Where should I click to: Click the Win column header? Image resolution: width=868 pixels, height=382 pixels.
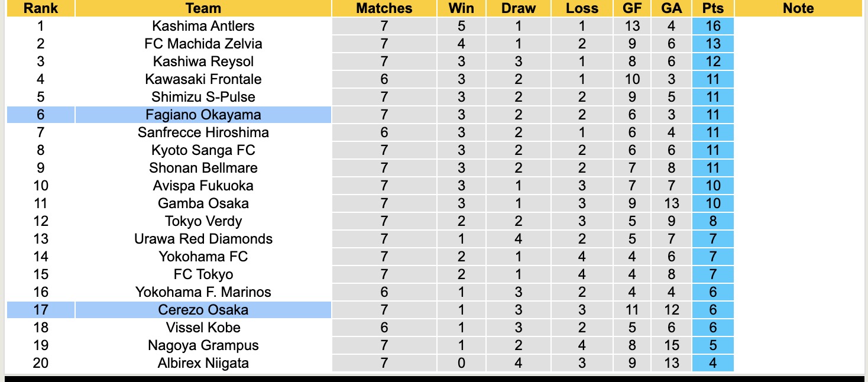click(461, 8)
